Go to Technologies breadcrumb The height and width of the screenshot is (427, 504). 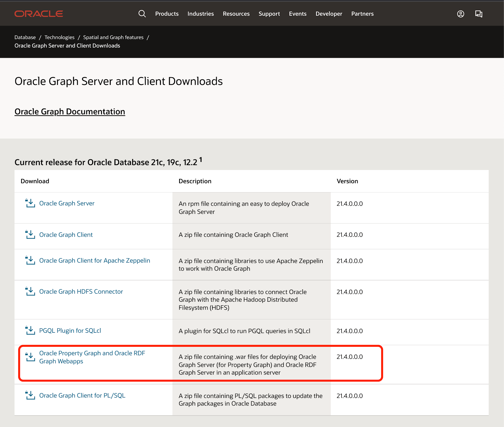(59, 37)
